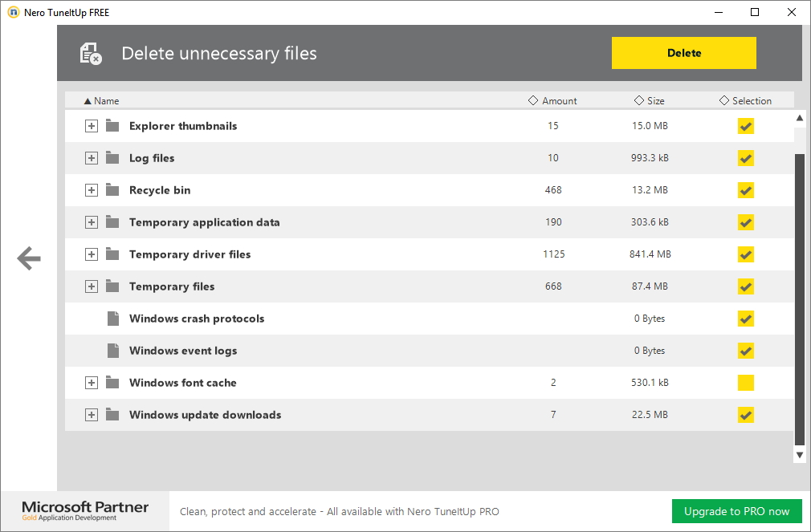811x532 pixels.
Task: Expand the Temporary files tree node
Action: tap(92, 286)
